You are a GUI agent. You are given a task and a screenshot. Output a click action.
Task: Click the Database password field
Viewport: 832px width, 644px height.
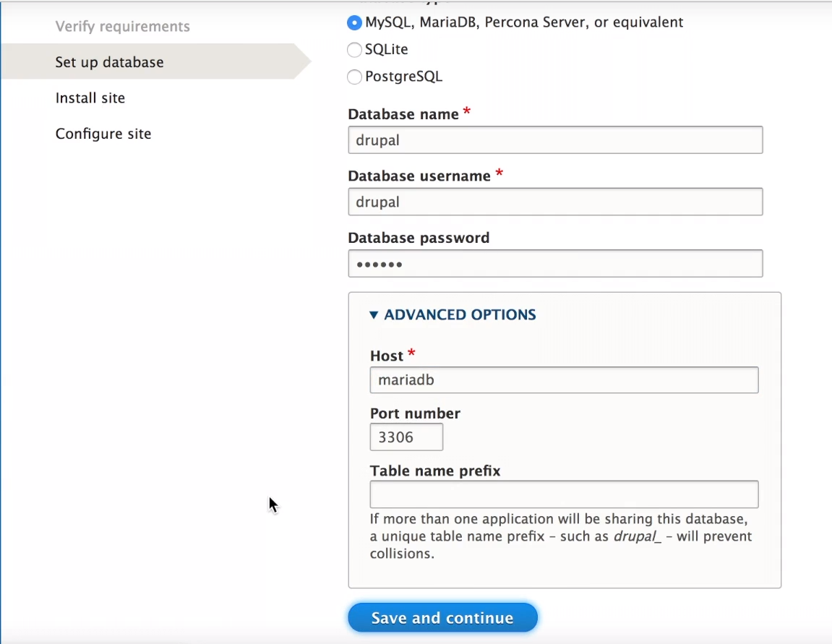pyautogui.click(x=555, y=263)
